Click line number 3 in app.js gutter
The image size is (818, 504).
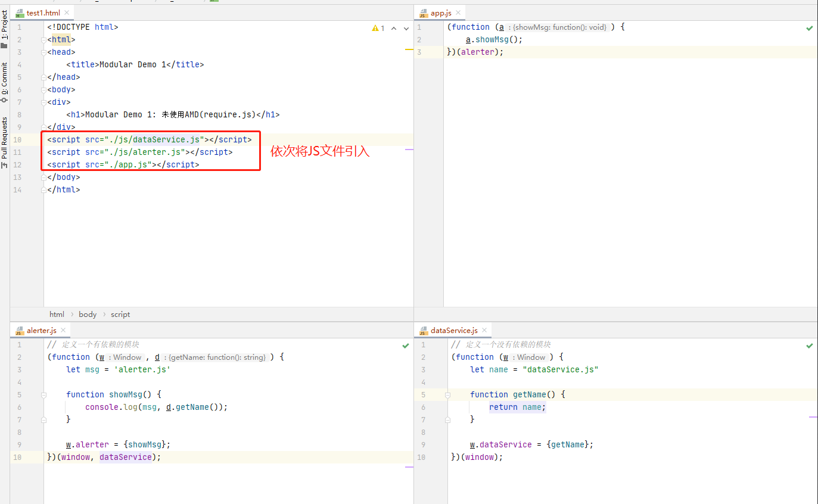419,52
